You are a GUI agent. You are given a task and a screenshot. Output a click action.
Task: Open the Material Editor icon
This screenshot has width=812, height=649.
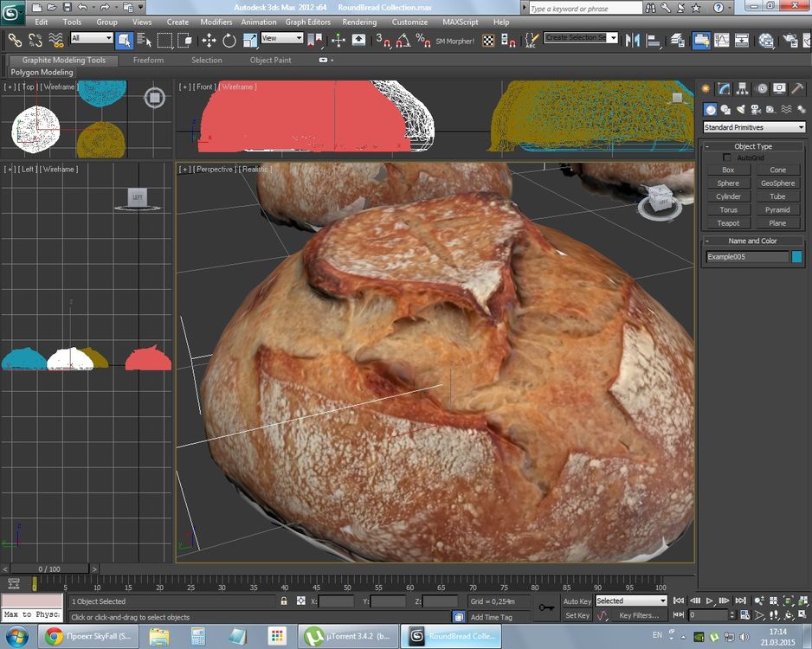click(765, 40)
